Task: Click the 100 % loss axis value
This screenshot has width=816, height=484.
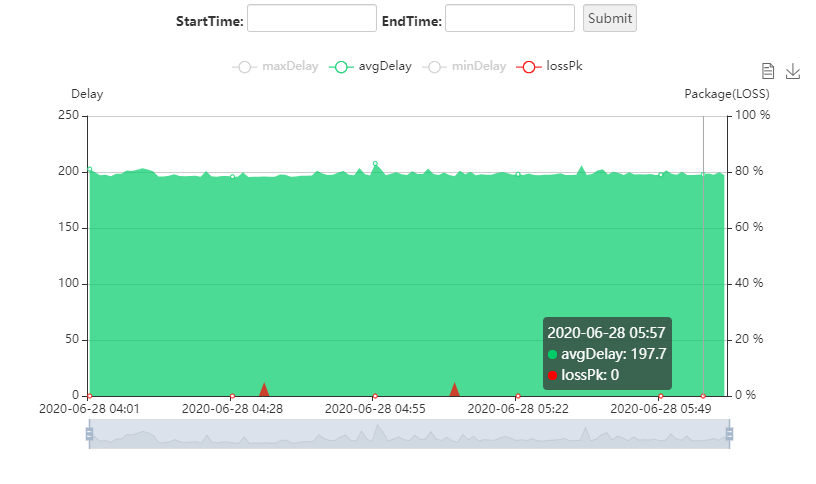Action: pyautogui.click(x=753, y=115)
